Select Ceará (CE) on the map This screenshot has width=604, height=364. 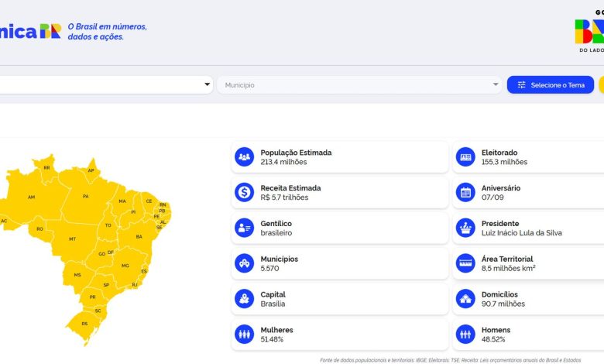tap(149, 201)
